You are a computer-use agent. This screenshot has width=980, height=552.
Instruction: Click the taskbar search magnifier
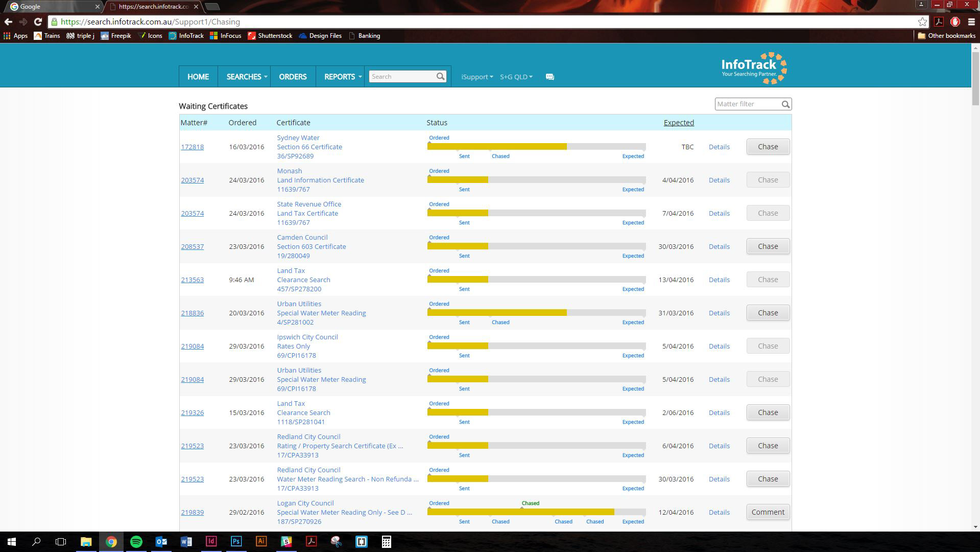36,542
